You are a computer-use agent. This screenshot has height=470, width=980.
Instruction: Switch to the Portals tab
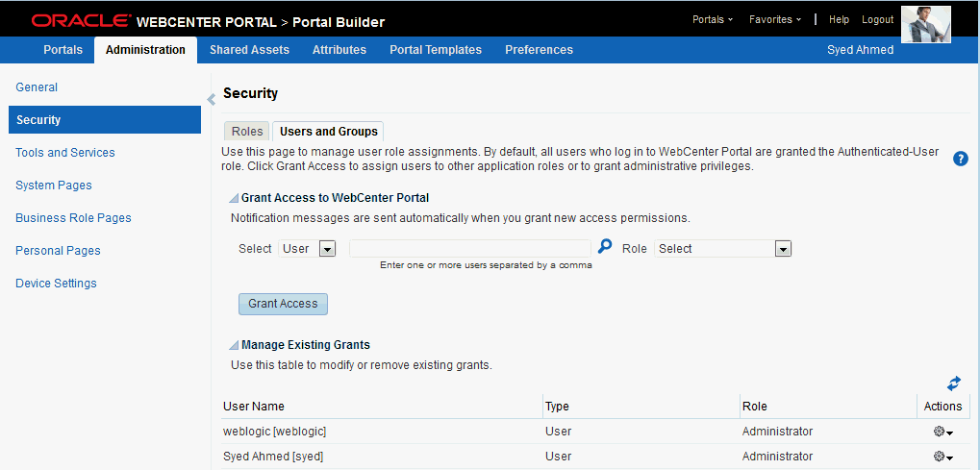pyautogui.click(x=63, y=50)
